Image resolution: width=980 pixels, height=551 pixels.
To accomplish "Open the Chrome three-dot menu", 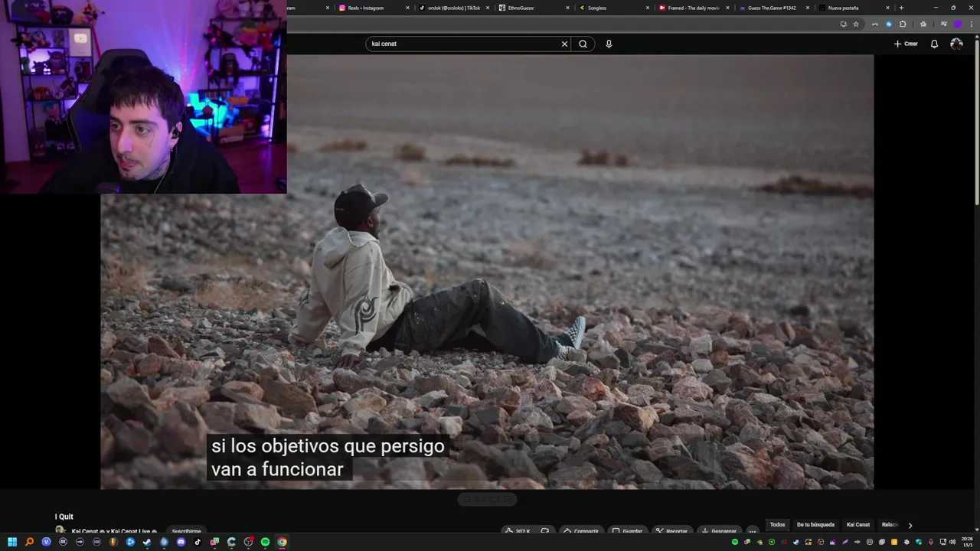I will click(972, 24).
